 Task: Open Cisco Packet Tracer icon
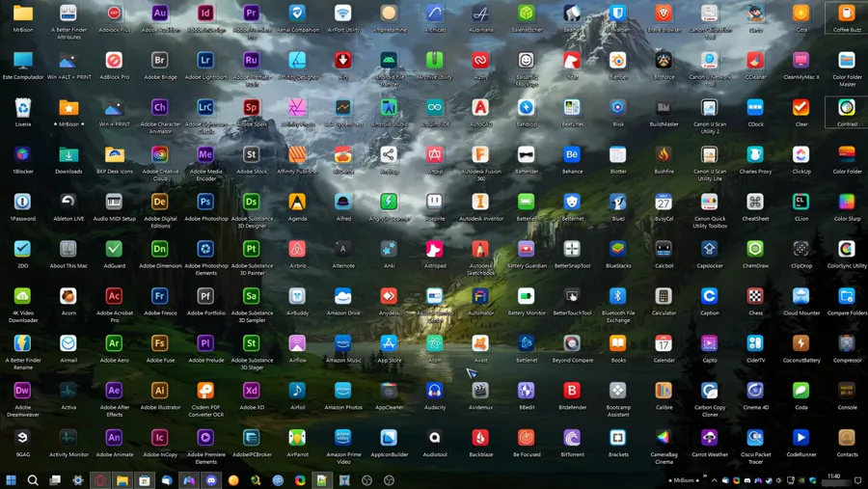click(755, 438)
